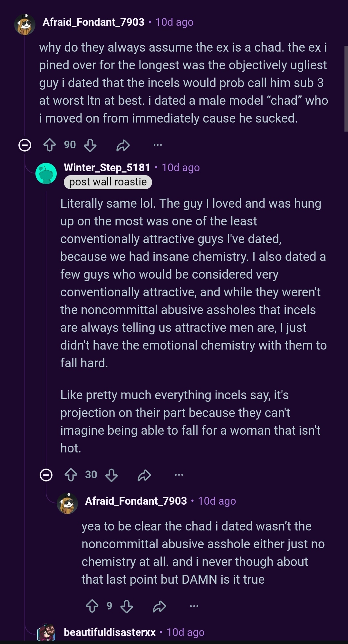Upvote Winter_Step_5181's comment with 30 points
Image resolution: width=348 pixels, height=644 pixels.
tap(71, 475)
